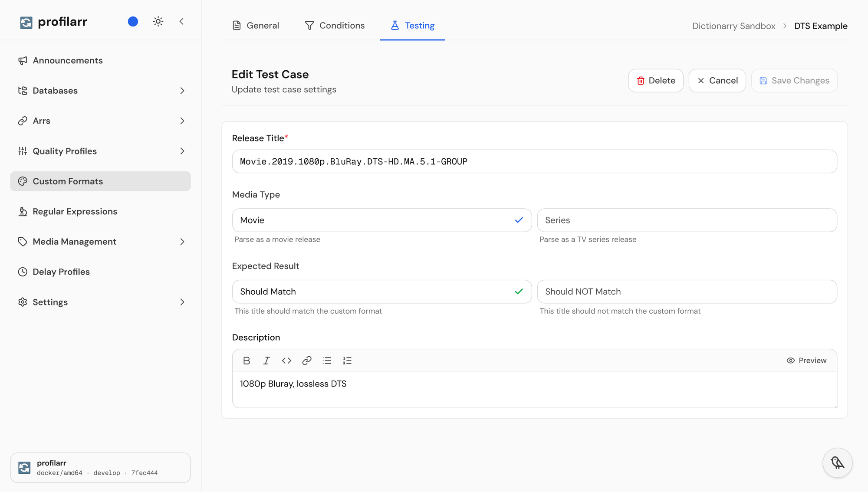The width and height of the screenshot is (868, 492).
Task: Insert a link in description
Action: (x=307, y=361)
